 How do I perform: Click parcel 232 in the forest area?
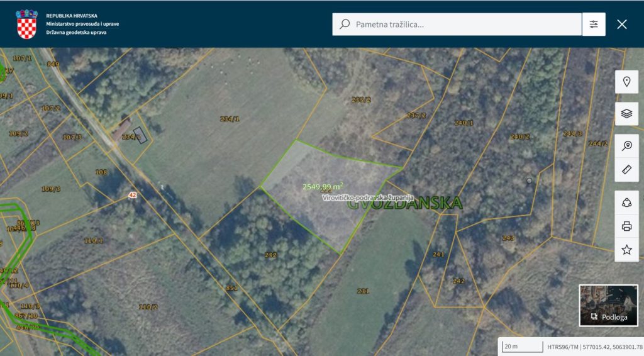point(270,255)
